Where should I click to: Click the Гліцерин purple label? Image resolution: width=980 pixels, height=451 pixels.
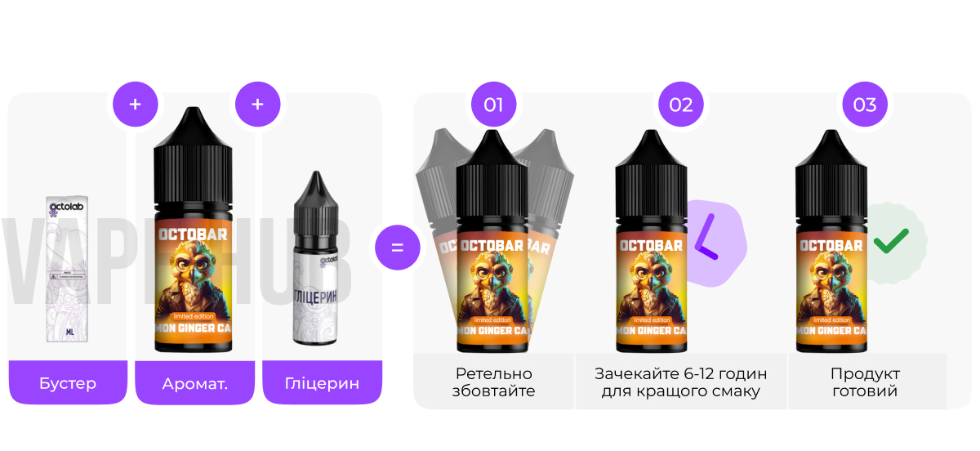pyautogui.click(x=322, y=382)
